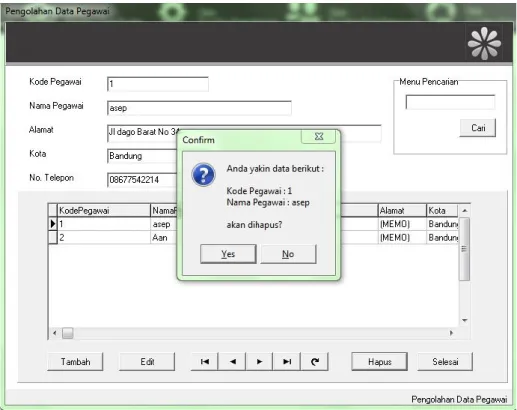Click the Nama Pegawai label
The height and width of the screenshot is (410, 517).
pos(56,106)
